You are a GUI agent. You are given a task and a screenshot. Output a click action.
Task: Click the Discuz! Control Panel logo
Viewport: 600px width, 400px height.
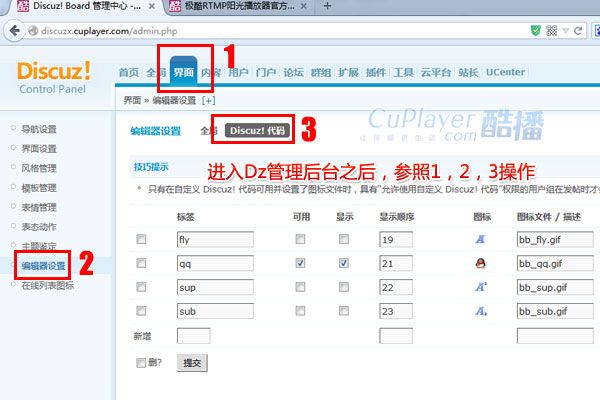coord(54,78)
